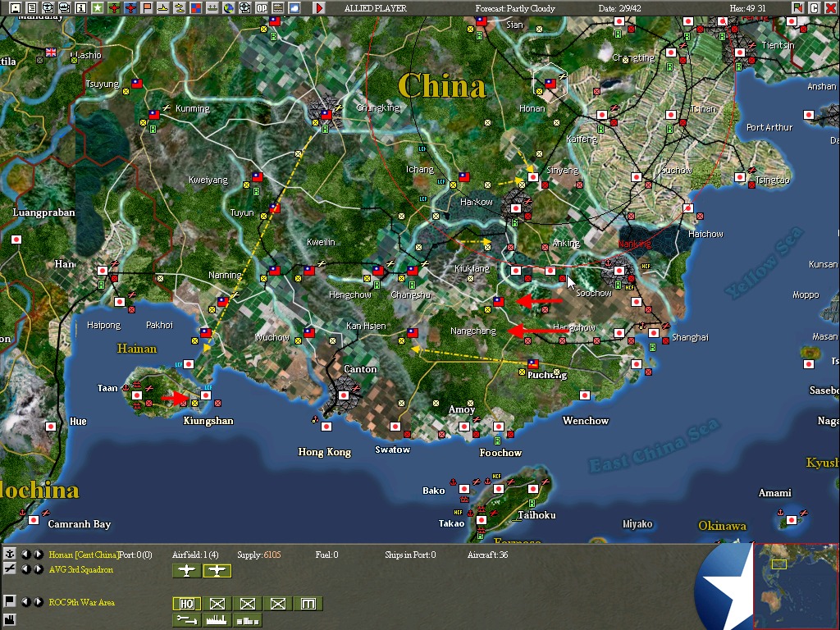The height and width of the screenshot is (630, 840).
Task: Click the OP operations toolbar icon
Action: pos(262,8)
